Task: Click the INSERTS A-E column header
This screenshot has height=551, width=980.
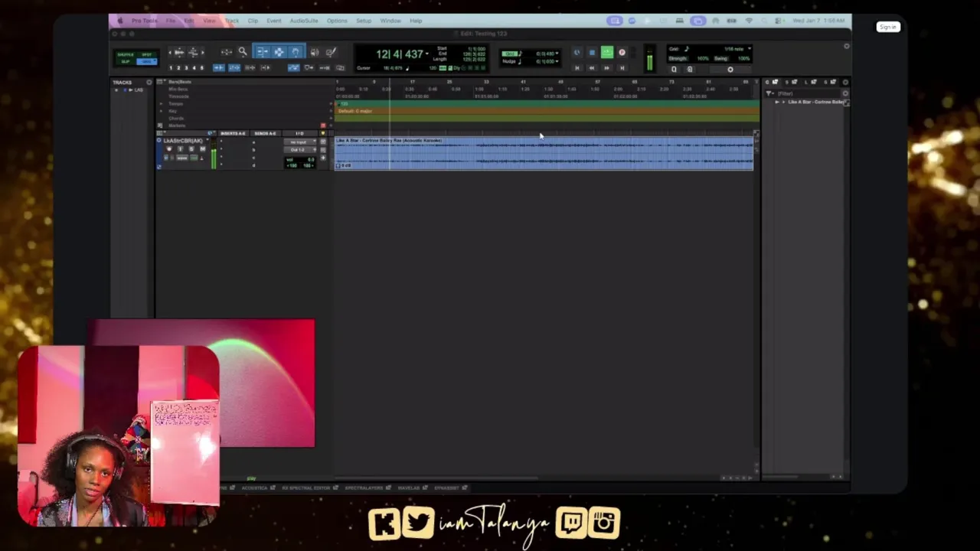Action: (233, 133)
